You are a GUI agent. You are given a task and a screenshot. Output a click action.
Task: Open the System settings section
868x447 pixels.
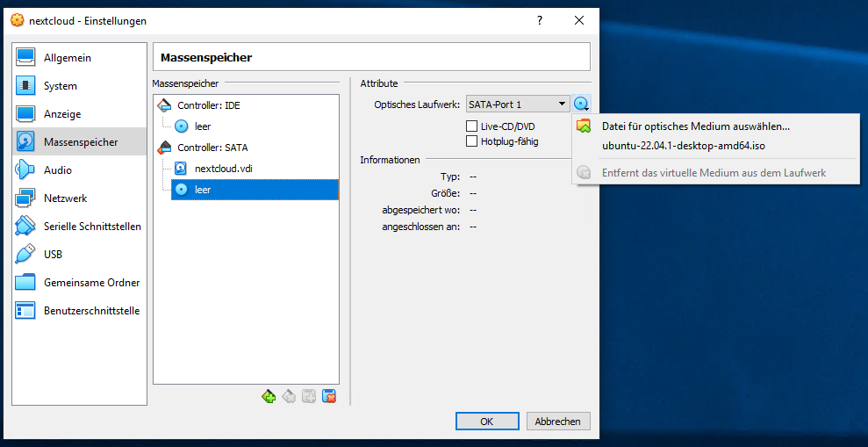79,86
